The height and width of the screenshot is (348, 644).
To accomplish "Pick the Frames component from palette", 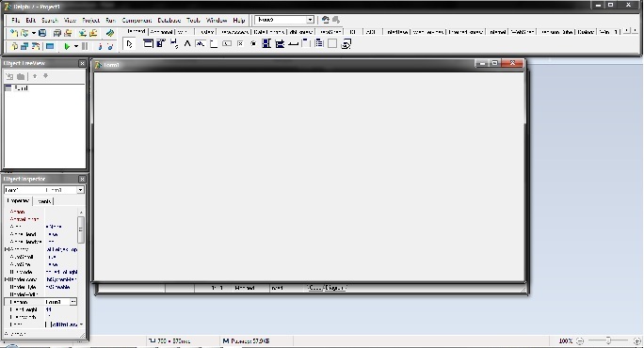I will coord(148,43).
